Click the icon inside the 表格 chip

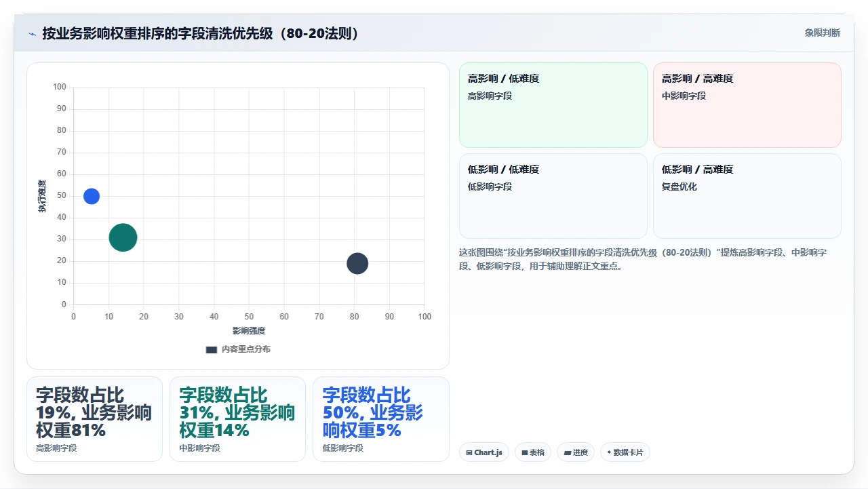pyautogui.click(x=525, y=452)
